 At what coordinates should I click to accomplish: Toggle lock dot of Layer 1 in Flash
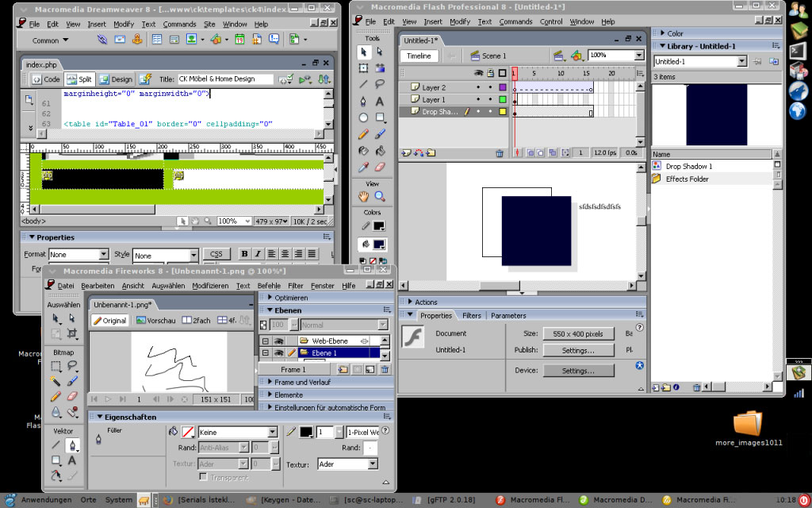(490, 99)
